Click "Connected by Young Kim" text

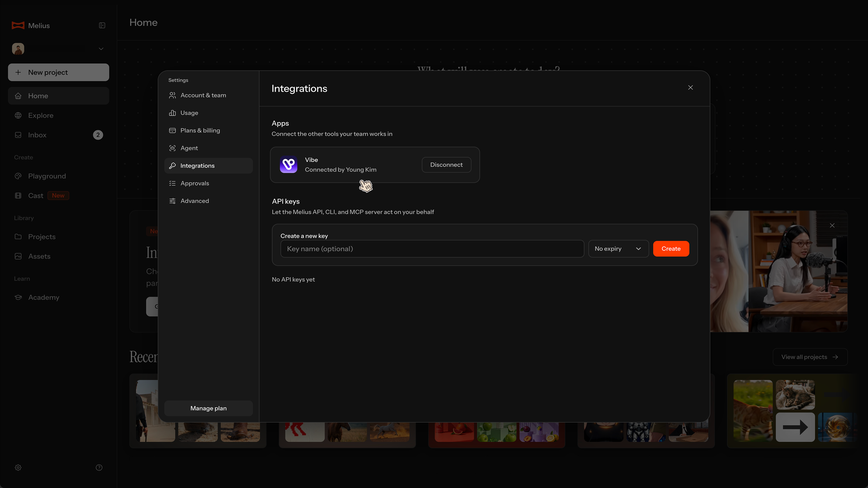click(341, 170)
